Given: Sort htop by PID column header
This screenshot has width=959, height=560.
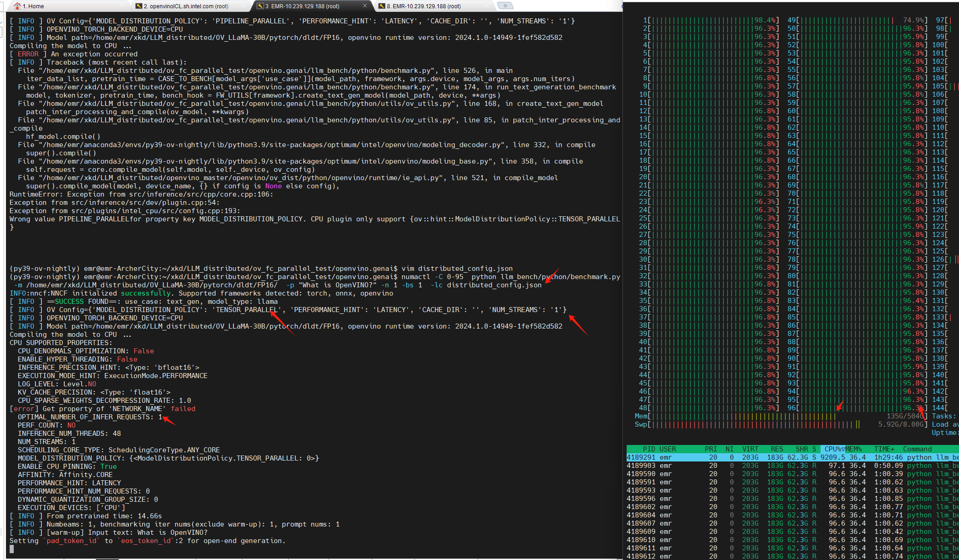Looking at the screenshot, I should [x=649, y=449].
